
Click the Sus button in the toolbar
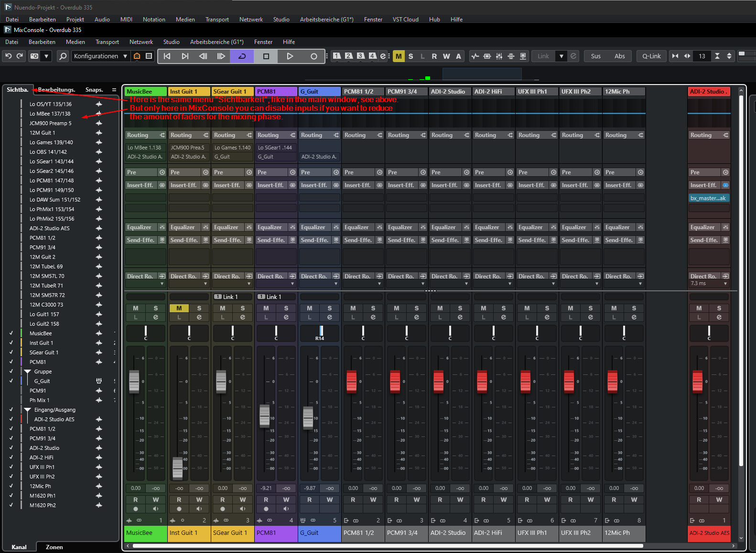[x=596, y=56]
